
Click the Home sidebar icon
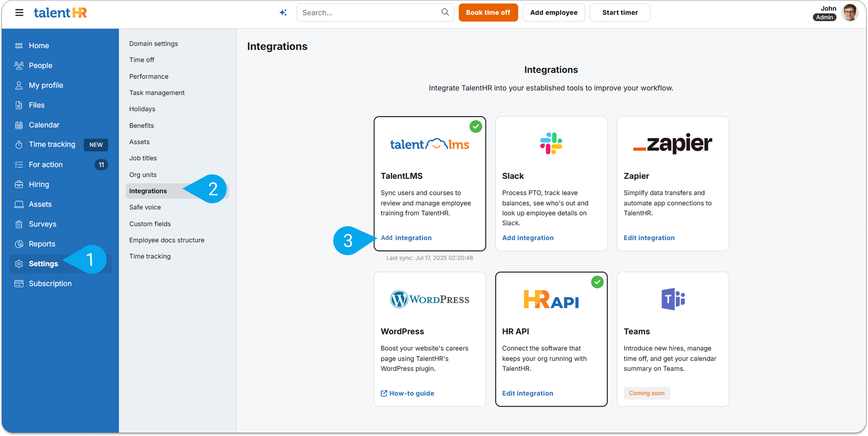[19, 46]
